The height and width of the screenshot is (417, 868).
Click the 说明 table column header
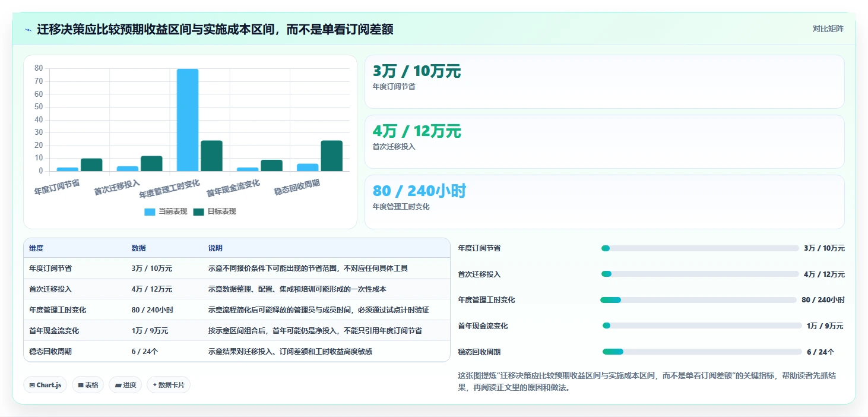click(x=216, y=248)
